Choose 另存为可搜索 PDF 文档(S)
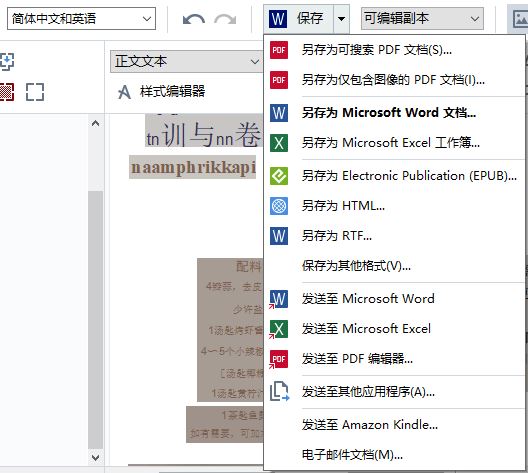The image size is (528, 473). pos(394,50)
